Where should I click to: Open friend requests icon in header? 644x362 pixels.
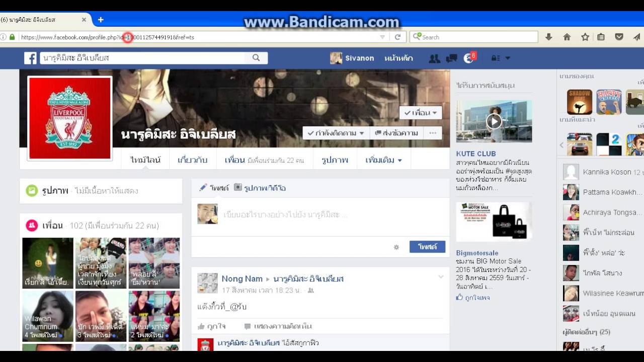434,58
